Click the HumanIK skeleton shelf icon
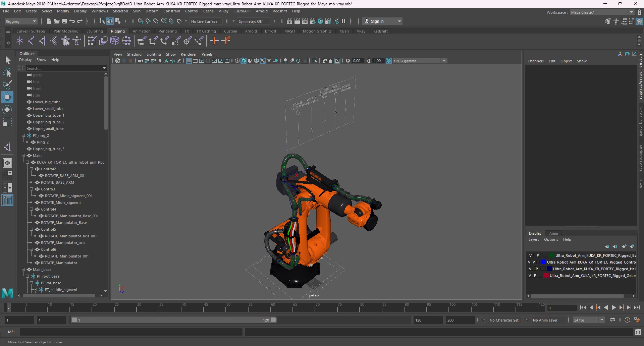The height and width of the screenshot is (346, 644). coord(77,41)
